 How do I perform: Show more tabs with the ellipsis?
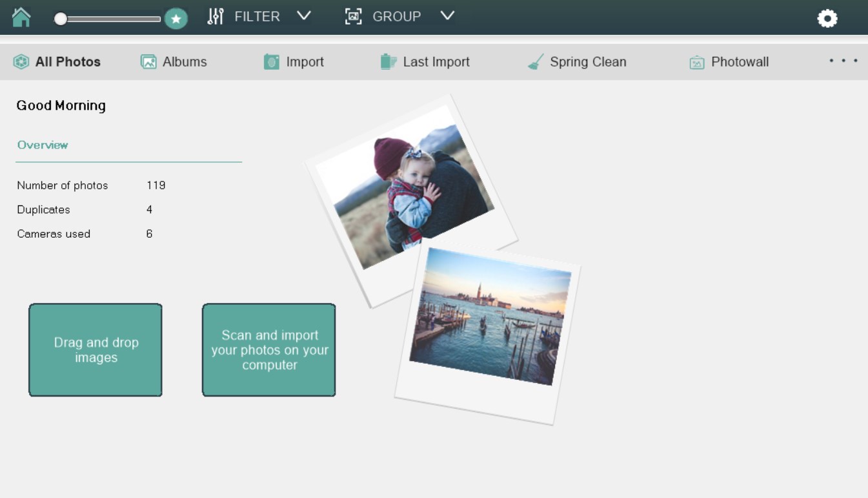(843, 61)
